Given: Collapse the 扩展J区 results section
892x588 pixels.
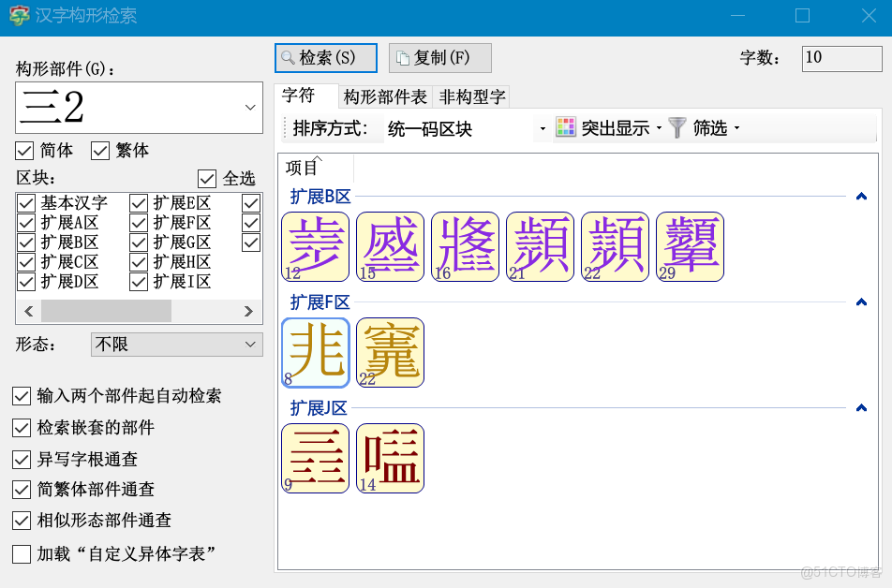Looking at the screenshot, I should [x=861, y=407].
